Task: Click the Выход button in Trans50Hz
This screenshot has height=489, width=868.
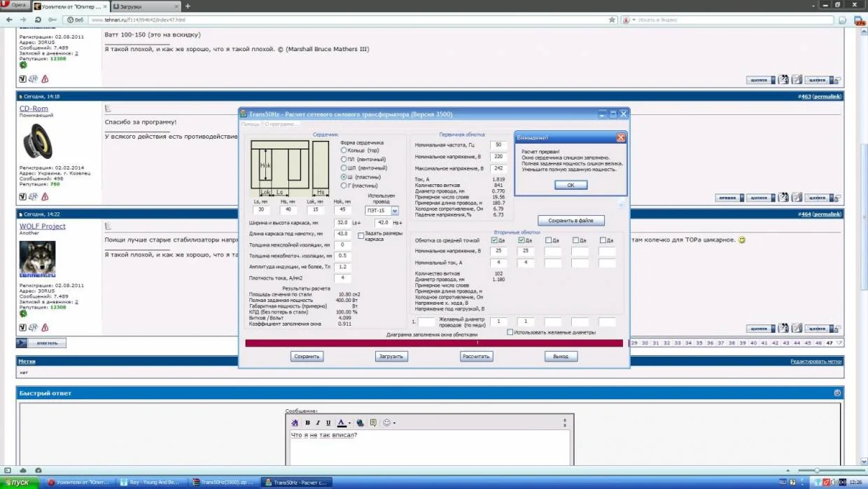Action: 561,356
